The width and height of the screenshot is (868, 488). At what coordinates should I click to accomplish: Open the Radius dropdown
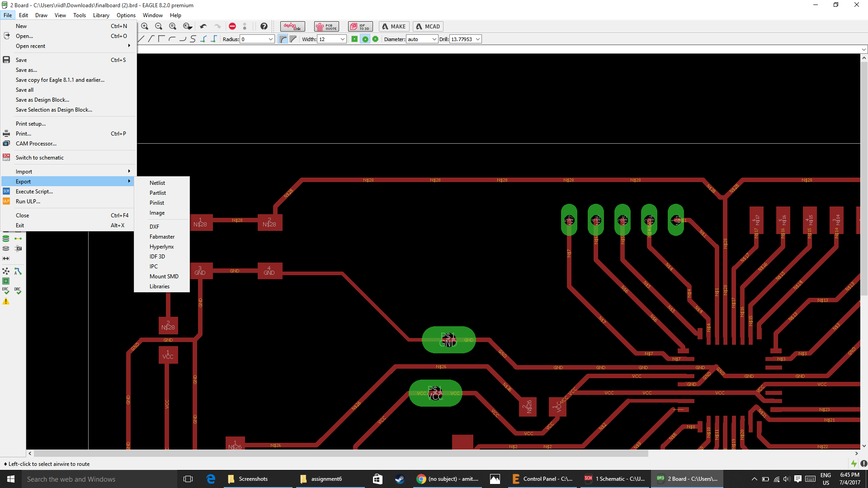tap(271, 39)
